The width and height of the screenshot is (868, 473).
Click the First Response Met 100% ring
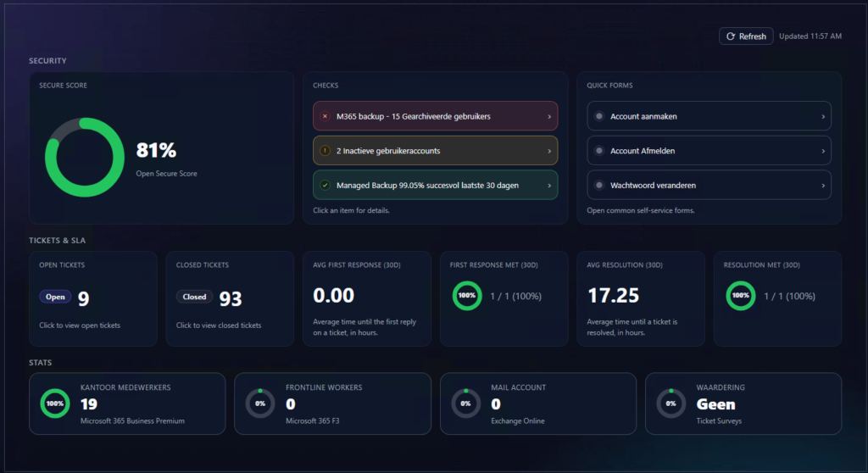coord(467,296)
